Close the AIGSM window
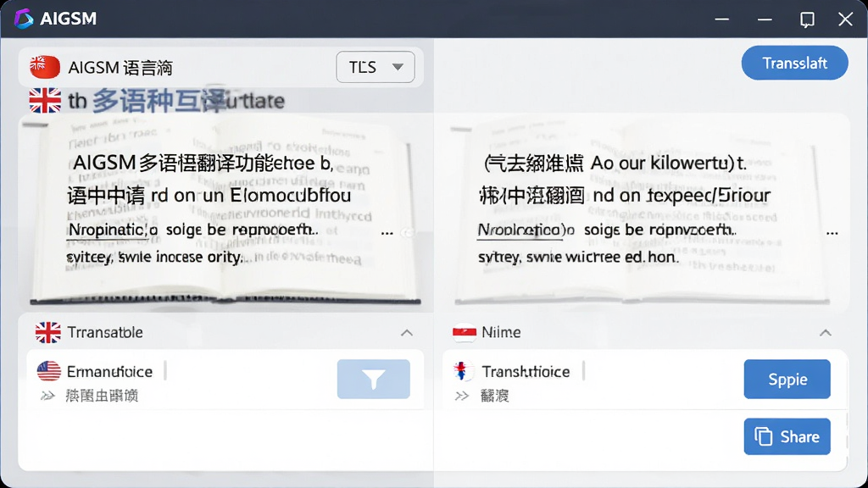Viewport: 868px width, 488px height. [845, 19]
